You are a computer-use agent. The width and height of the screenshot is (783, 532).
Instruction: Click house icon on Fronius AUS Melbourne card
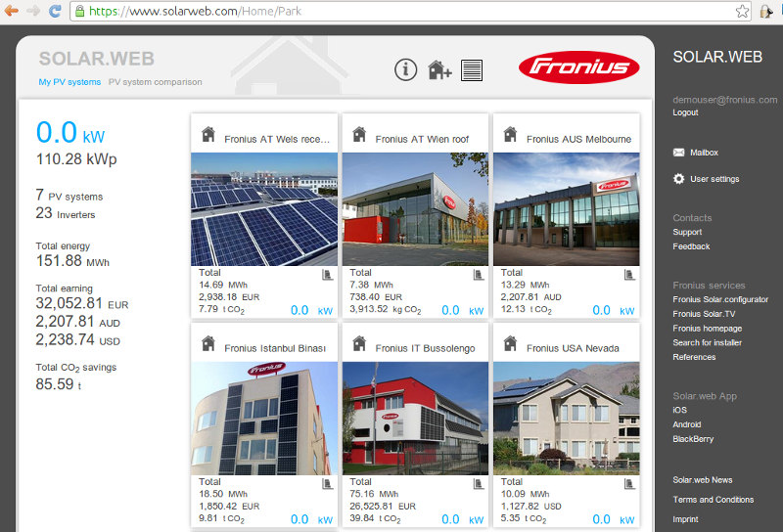(x=510, y=134)
